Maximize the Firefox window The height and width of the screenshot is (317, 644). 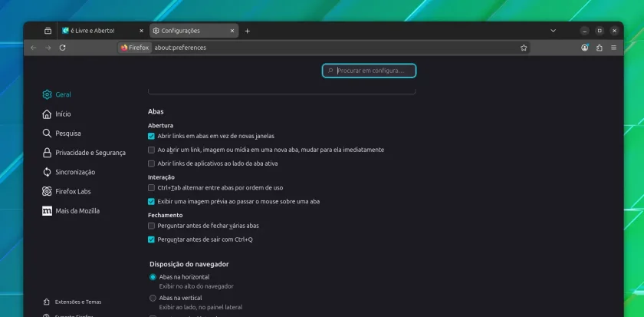pyautogui.click(x=600, y=31)
